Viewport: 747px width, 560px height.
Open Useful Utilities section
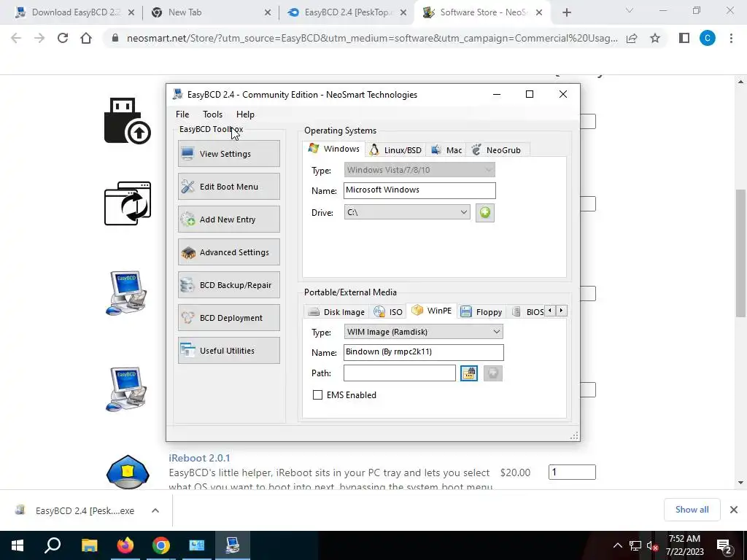coord(228,351)
